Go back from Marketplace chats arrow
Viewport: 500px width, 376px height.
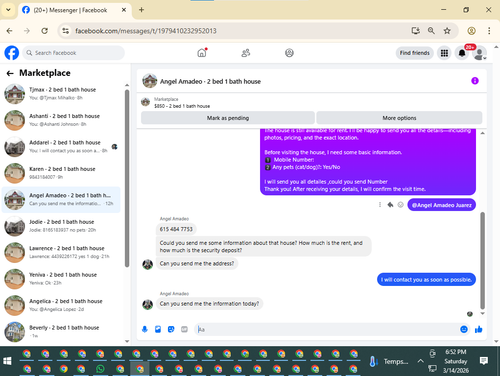pyautogui.click(x=10, y=73)
